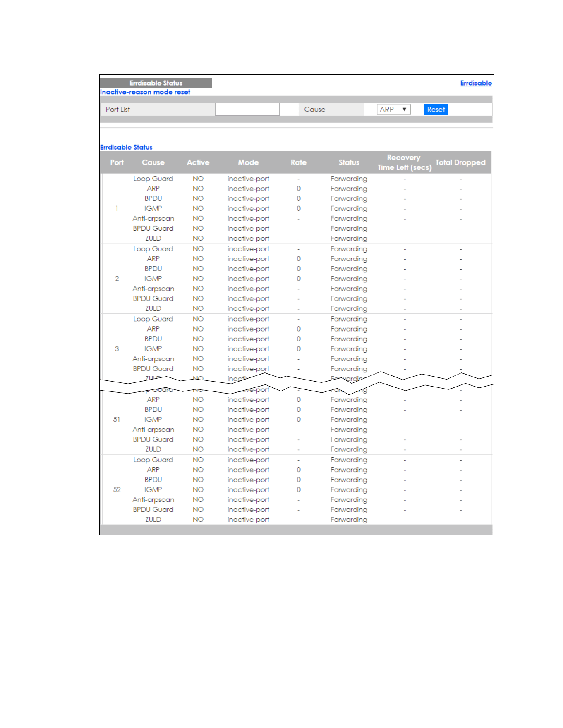Click the Rate column header

click(x=298, y=162)
